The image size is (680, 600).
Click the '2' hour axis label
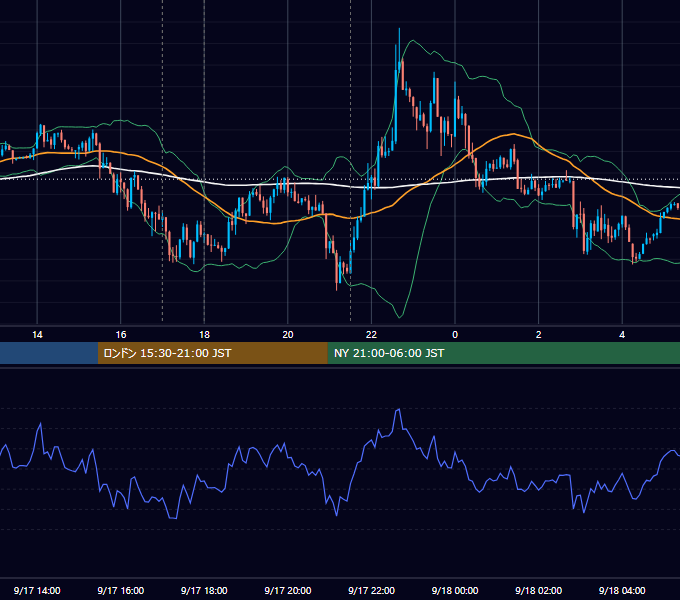[x=539, y=335]
